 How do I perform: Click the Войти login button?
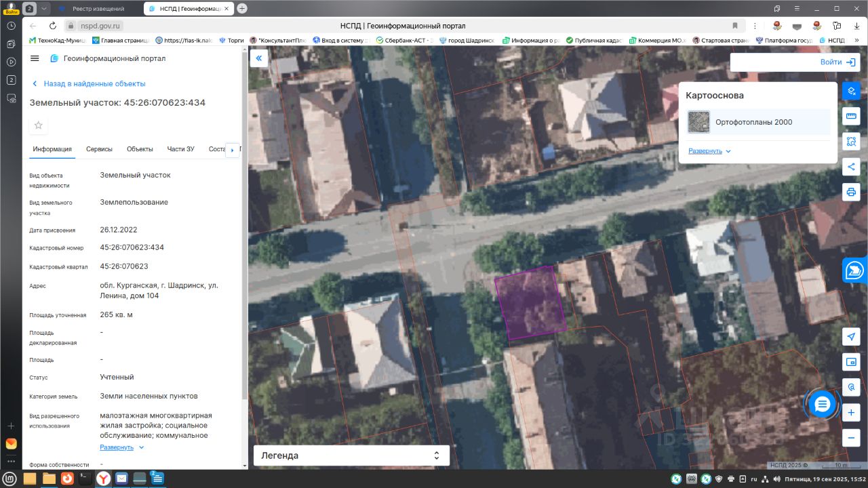point(838,62)
